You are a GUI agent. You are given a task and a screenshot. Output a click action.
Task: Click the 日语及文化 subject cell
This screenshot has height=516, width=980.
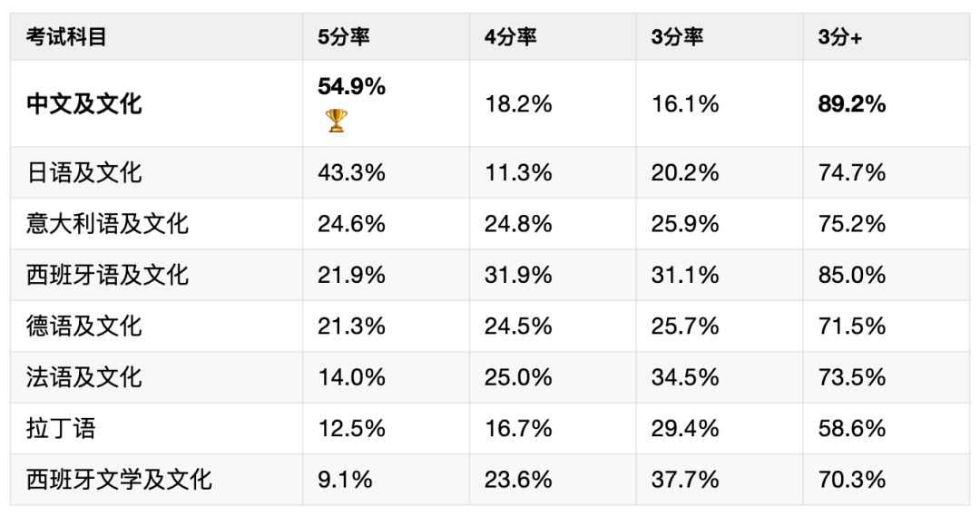[84, 172]
